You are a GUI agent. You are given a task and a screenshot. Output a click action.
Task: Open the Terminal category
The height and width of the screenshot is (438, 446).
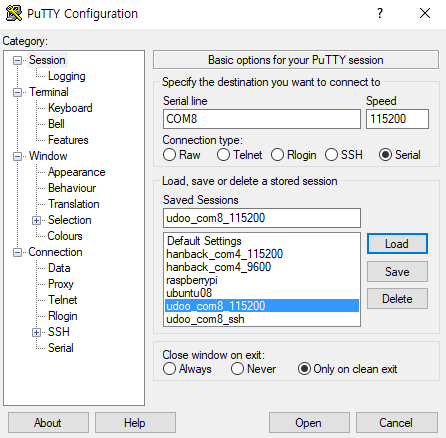coord(49,92)
